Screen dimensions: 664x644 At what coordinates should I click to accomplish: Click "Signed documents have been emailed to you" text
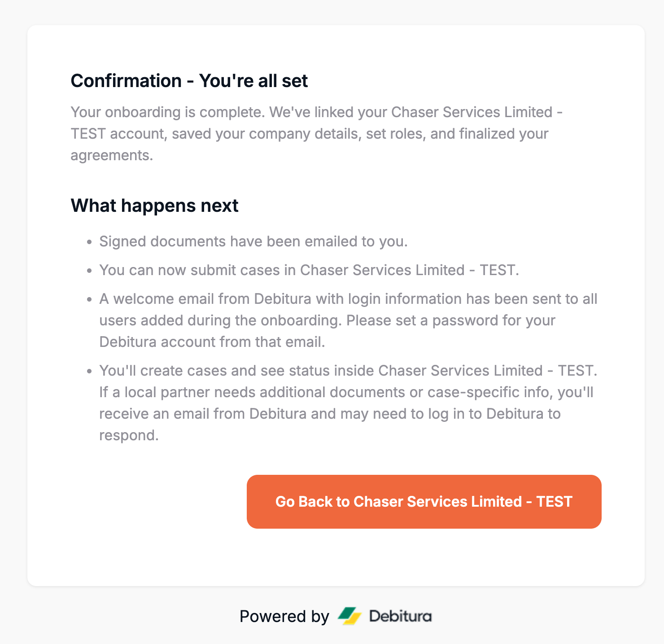tap(253, 241)
